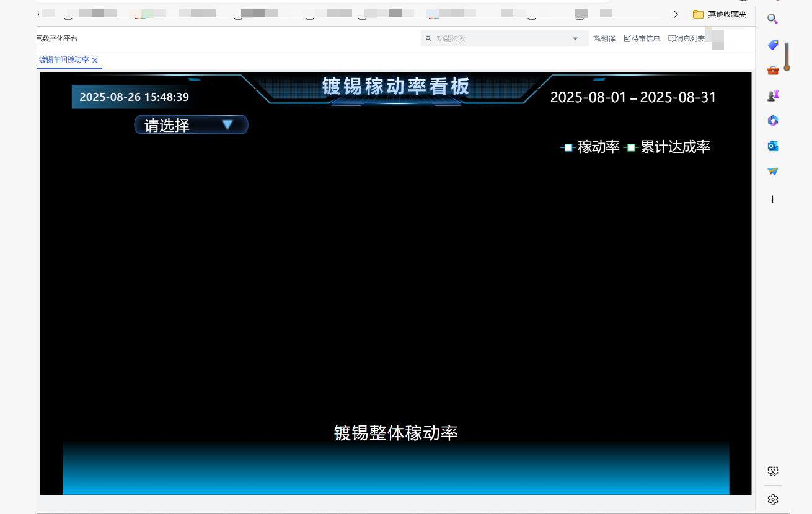Toggle the 稼动率 legend series
812x514 pixels.
point(591,147)
